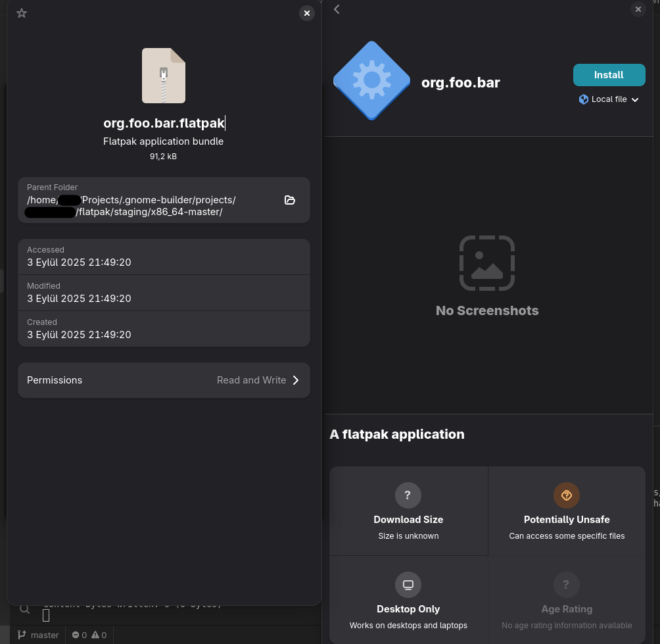Open the Age Rating tile
The image size is (660, 644).
click(567, 599)
